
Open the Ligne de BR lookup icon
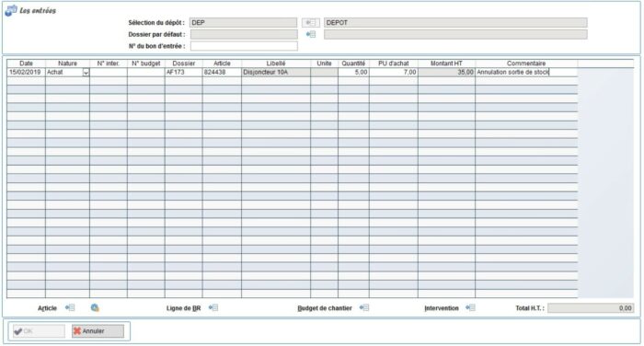(x=213, y=307)
